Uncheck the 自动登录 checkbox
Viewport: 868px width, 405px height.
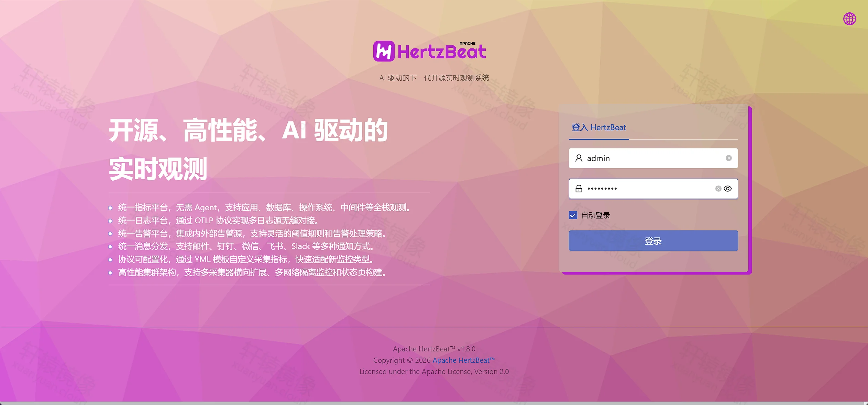[573, 215]
